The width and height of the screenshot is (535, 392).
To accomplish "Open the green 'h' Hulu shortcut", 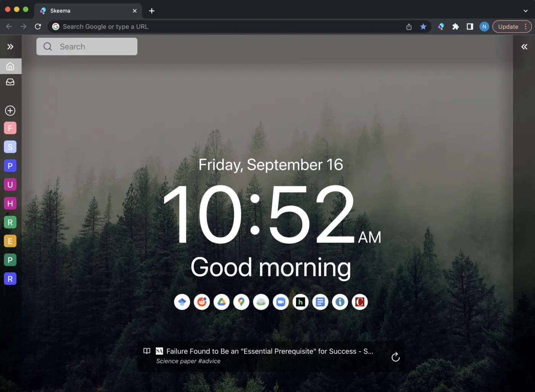I will pyautogui.click(x=300, y=302).
